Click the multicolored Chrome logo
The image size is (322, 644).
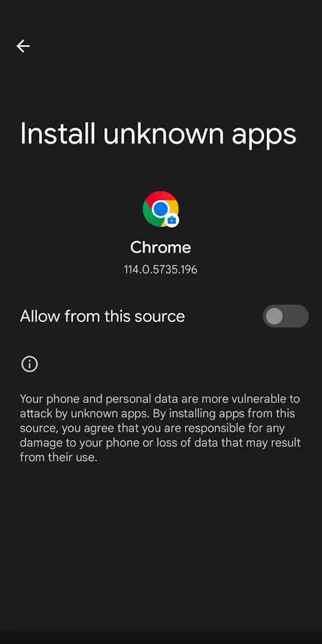point(160,209)
